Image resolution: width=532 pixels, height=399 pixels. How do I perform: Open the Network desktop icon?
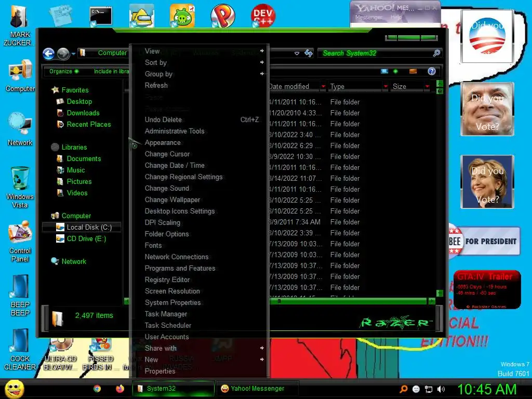coord(20,129)
